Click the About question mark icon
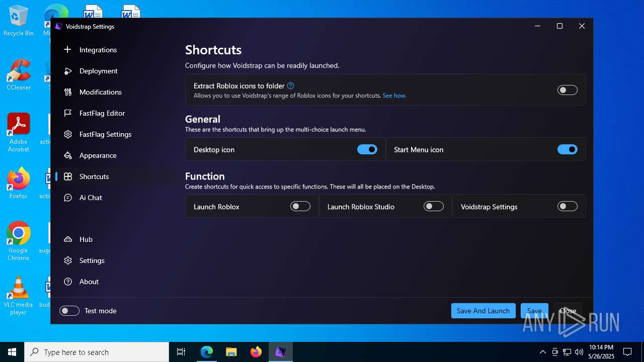 pyautogui.click(x=68, y=282)
